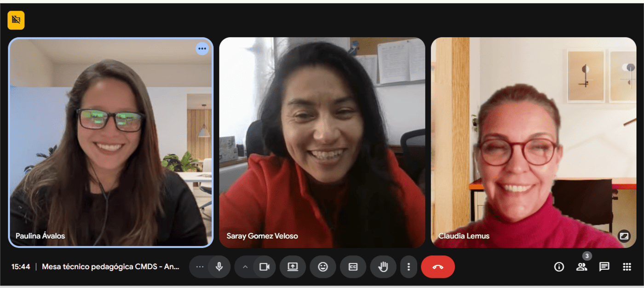This screenshot has width=644, height=288.
Task: Click the picture-in-picture icon on Claudia Lemus tile
Action: point(624,236)
